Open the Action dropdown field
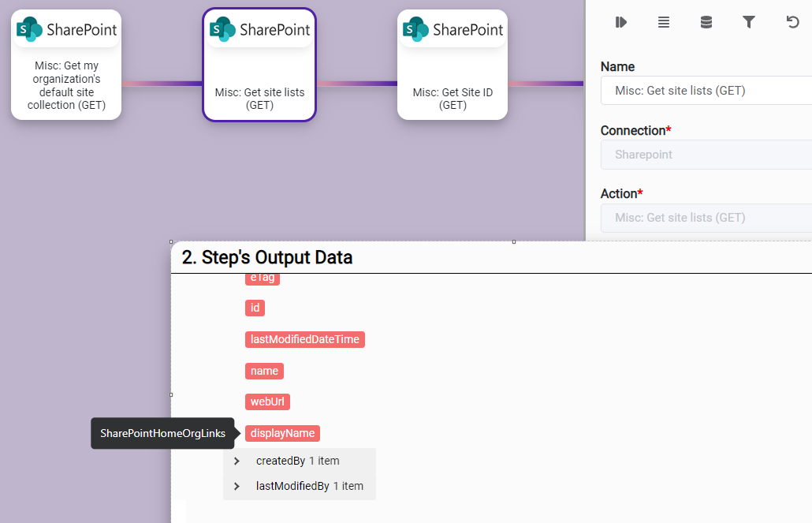 point(706,218)
